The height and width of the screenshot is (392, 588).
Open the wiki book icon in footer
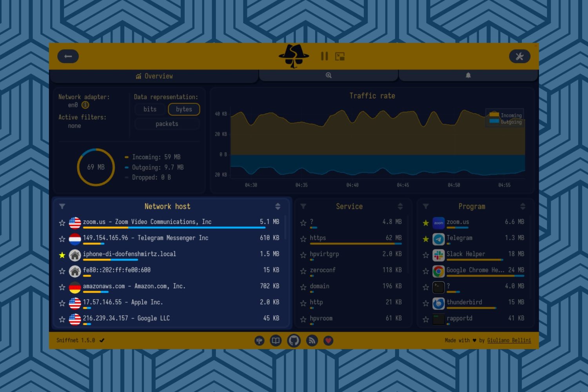click(276, 341)
